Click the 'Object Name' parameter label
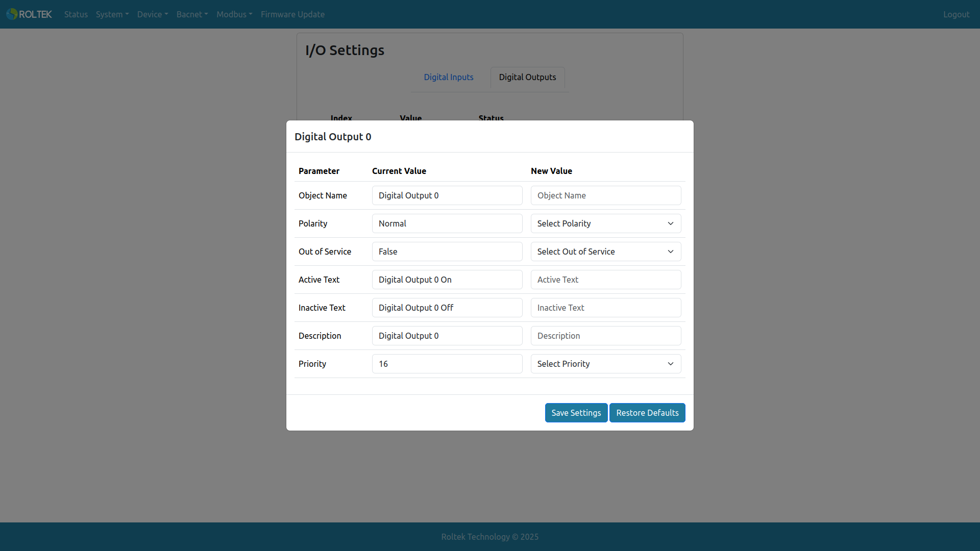This screenshot has height=551, width=980. (x=323, y=195)
